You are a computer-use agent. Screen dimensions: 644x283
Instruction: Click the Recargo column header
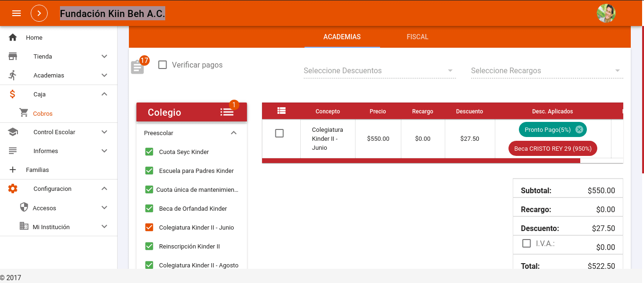[x=423, y=111]
